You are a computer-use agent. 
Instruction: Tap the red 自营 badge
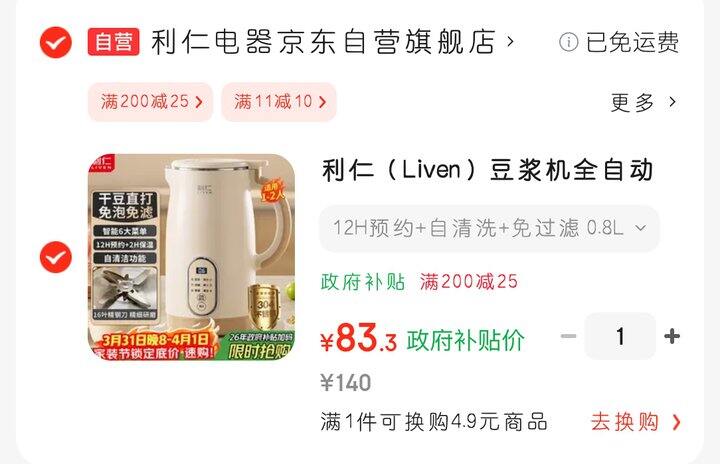113,42
